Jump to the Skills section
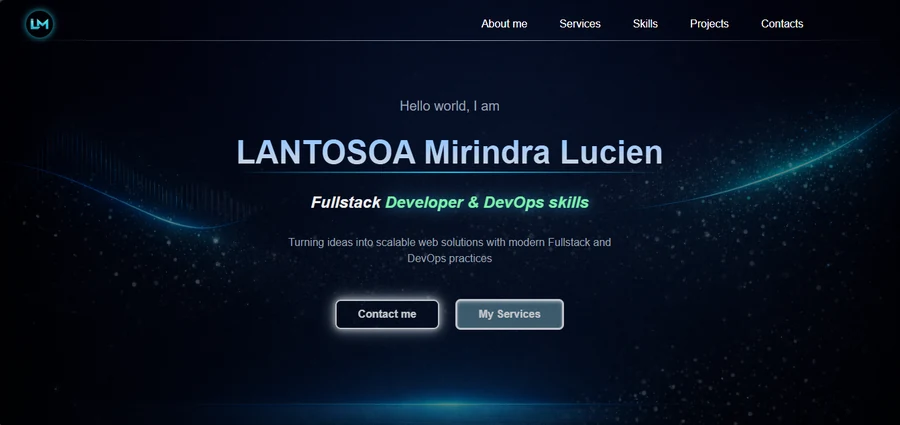The width and height of the screenshot is (900, 425). (x=645, y=24)
